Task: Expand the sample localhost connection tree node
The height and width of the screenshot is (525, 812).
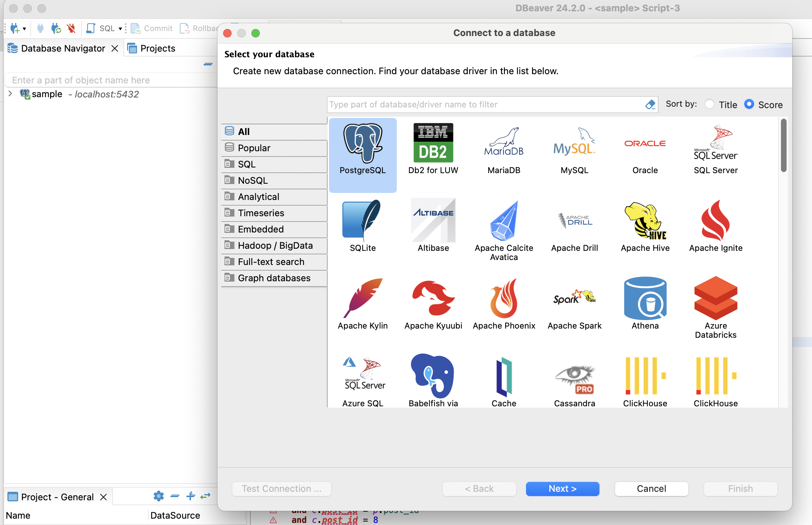Action: point(10,94)
